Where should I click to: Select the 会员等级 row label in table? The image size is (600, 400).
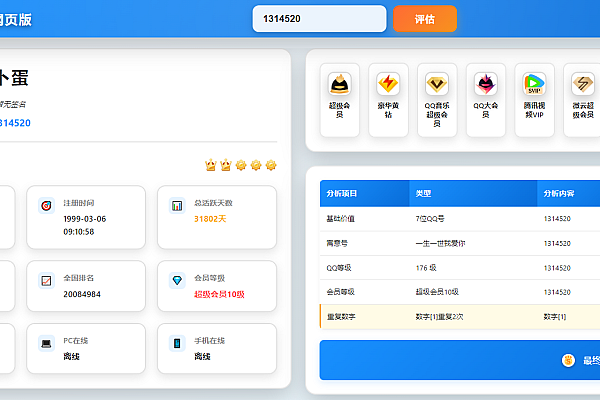coord(340,292)
